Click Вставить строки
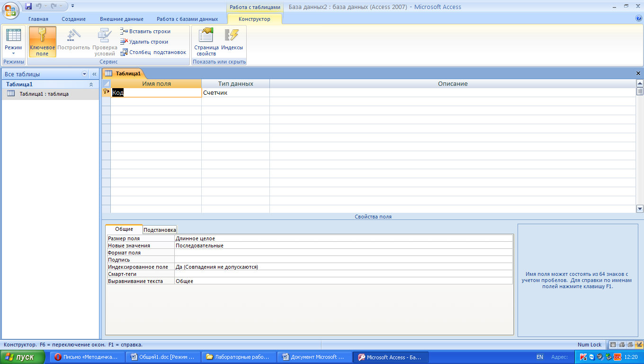644x364 pixels. click(145, 31)
